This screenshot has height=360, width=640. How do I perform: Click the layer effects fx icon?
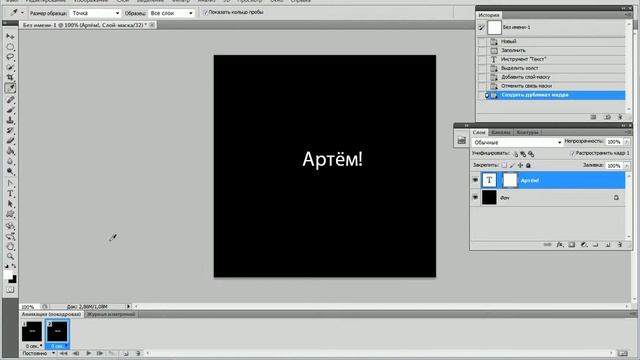[560, 244]
